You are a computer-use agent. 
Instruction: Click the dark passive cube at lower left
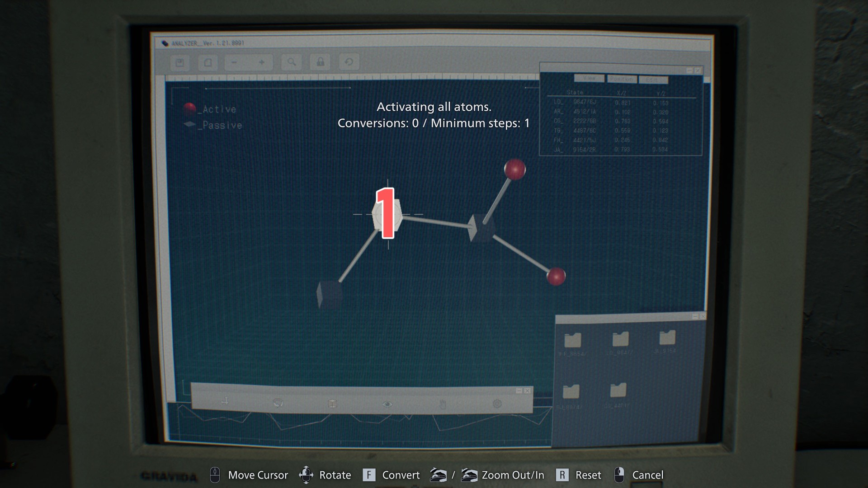(329, 294)
